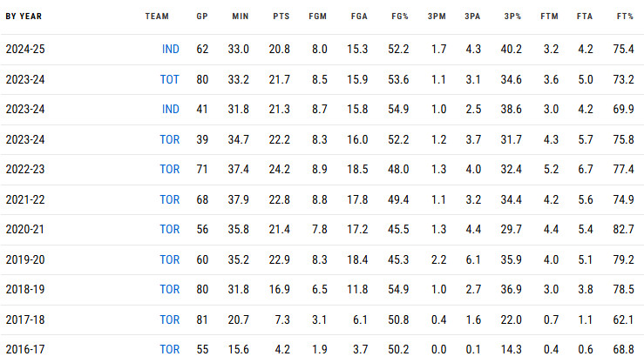Open the IND team link for 2024-25
The image size is (644, 363).
point(171,50)
